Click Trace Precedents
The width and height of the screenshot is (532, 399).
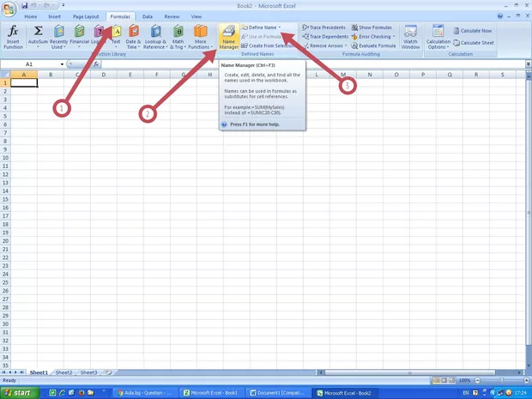(324, 27)
